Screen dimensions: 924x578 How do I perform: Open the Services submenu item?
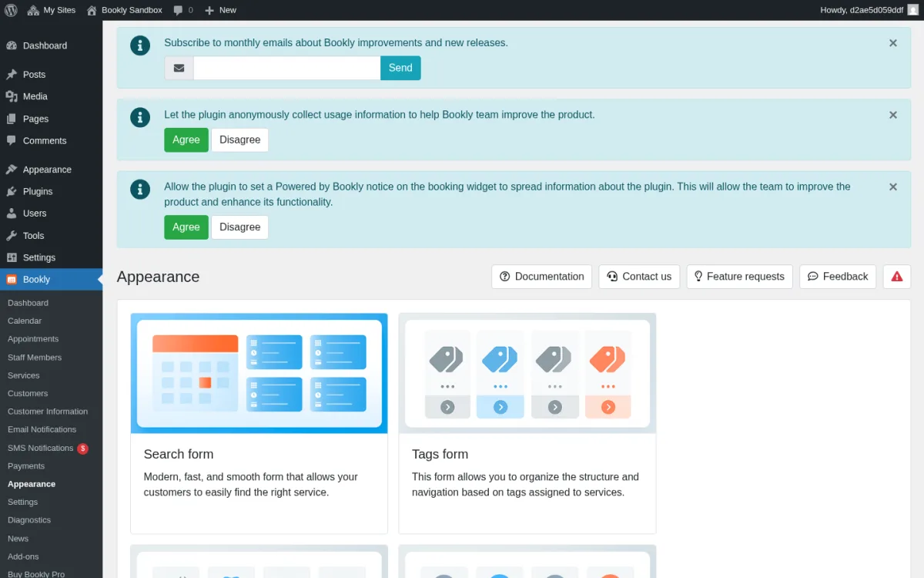23,375
